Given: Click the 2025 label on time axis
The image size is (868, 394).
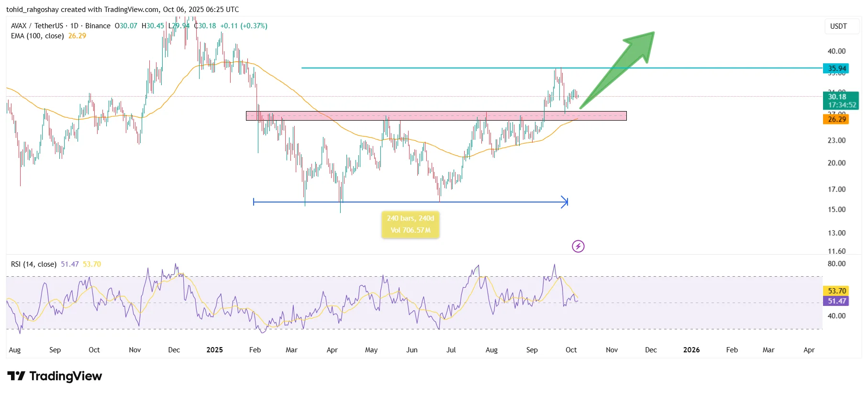Looking at the screenshot, I should point(214,350).
